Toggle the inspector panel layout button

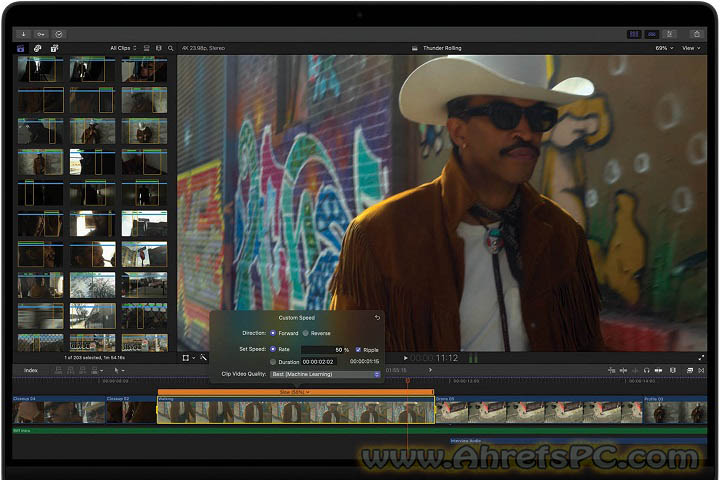pyautogui.click(x=669, y=34)
